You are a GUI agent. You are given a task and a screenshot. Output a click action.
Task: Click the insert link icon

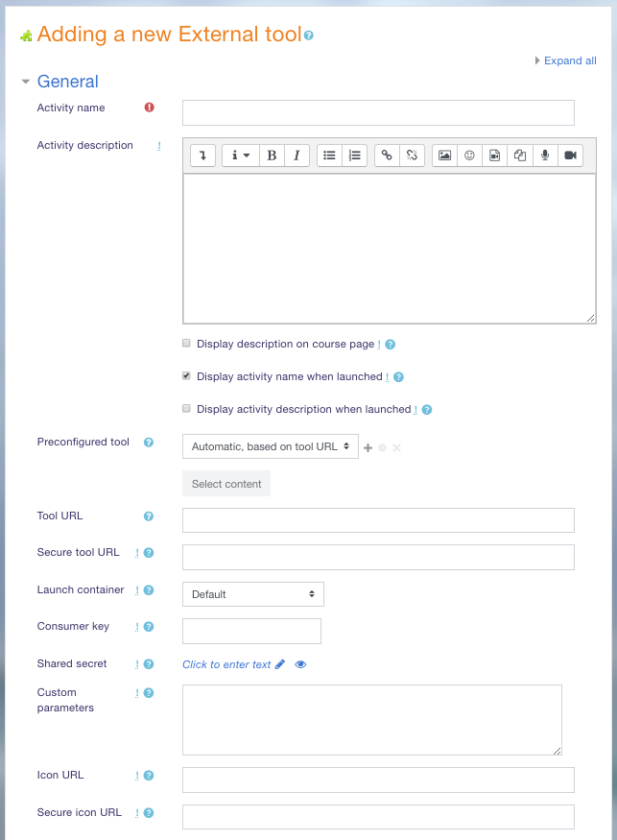click(x=387, y=156)
